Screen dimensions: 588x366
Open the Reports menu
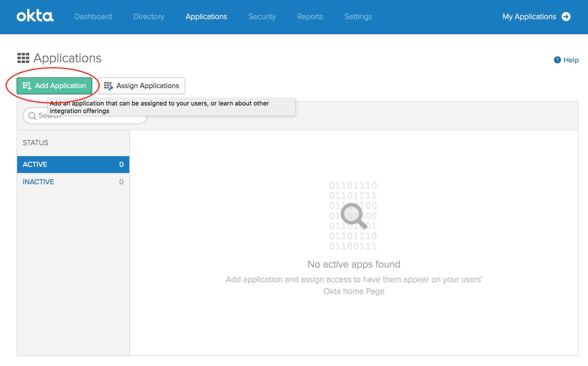click(x=310, y=17)
